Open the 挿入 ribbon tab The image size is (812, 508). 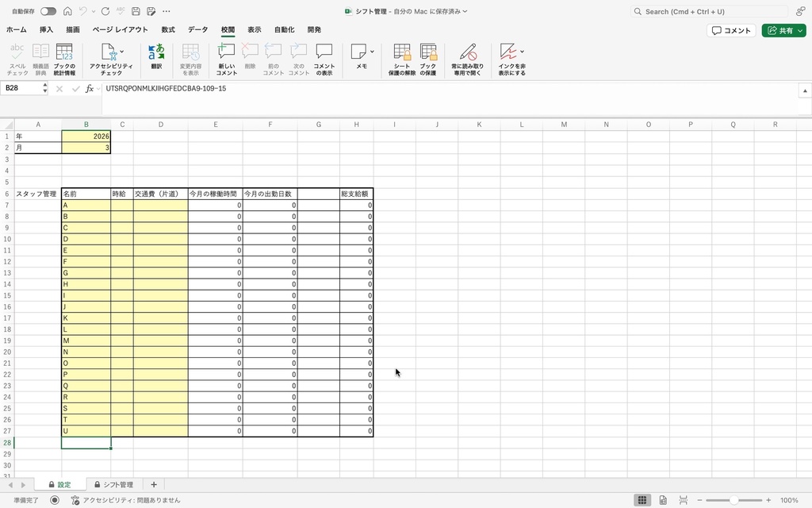[x=46, y=29]
